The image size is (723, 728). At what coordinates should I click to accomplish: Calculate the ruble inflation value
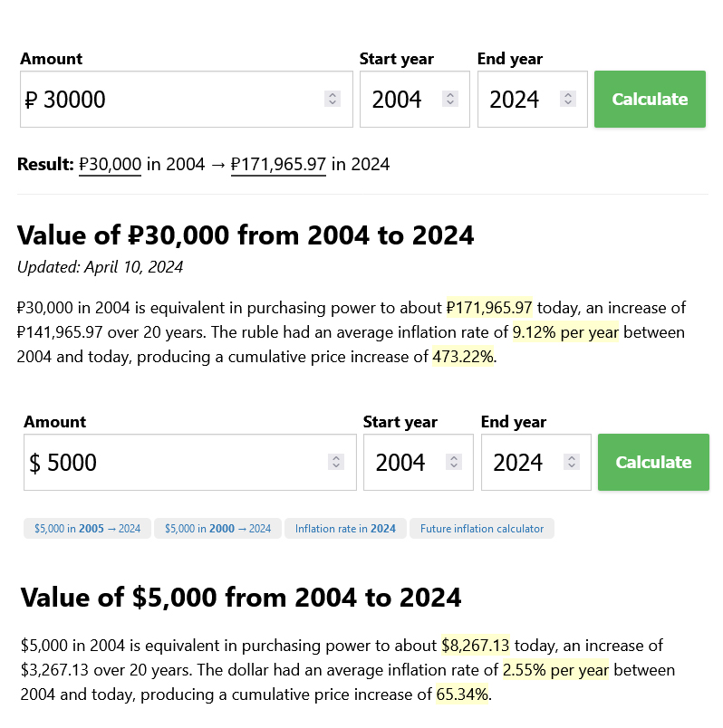click(650, 99)
